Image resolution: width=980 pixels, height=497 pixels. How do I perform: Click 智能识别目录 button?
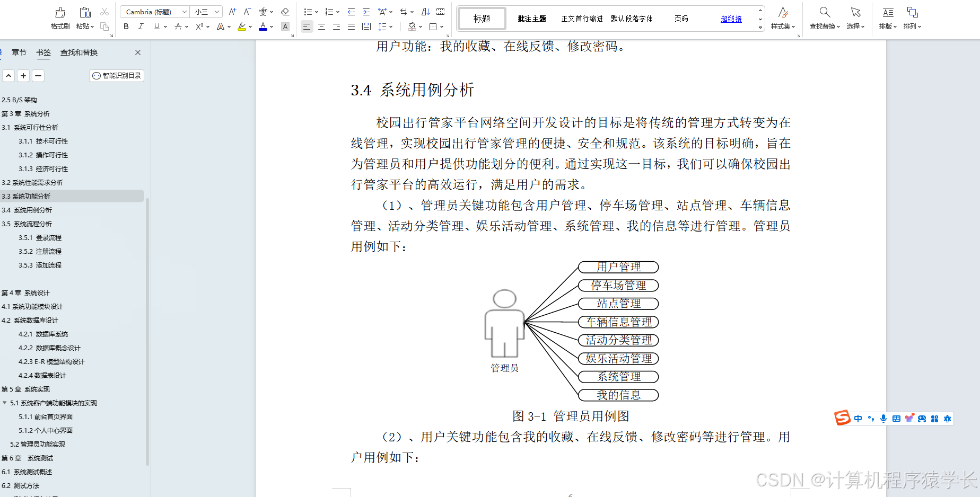pyautogui.click(x=117, y=76)
